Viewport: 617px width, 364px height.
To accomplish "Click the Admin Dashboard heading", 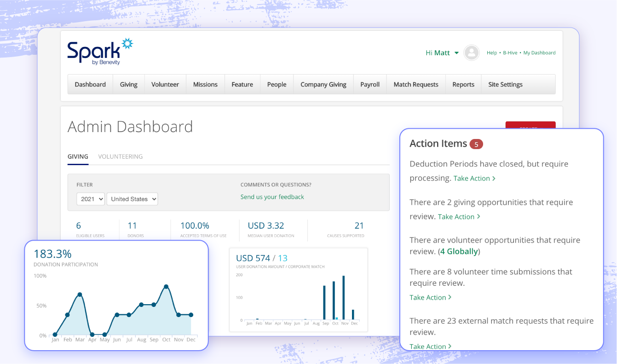I will coord(130,127).
